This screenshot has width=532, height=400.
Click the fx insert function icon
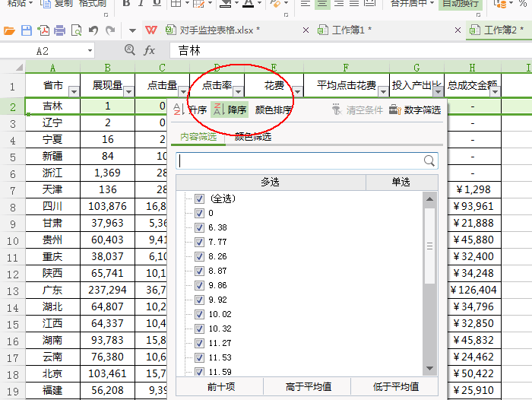(x=149, y=51)
